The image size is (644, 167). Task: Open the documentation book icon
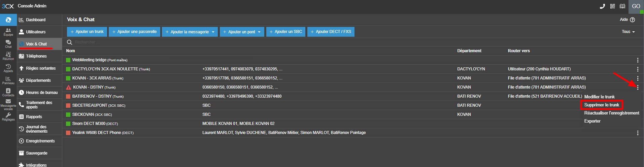pyautogui.click(x=622, y=6)
